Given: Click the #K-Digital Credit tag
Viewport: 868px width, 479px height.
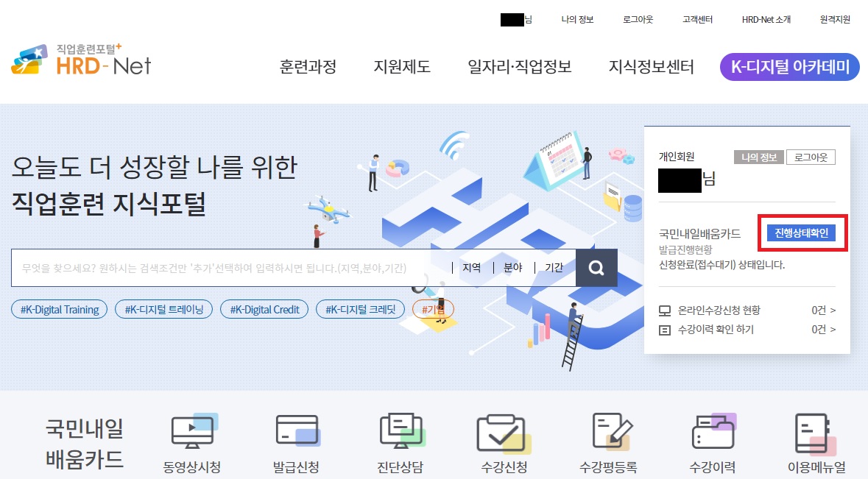Looking at the screenshot, I should pos(264,309).
